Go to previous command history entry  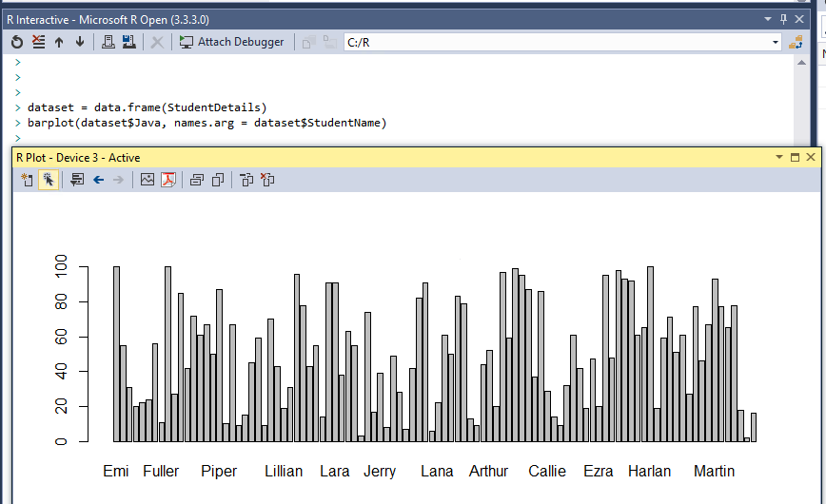tap(59, 42)
